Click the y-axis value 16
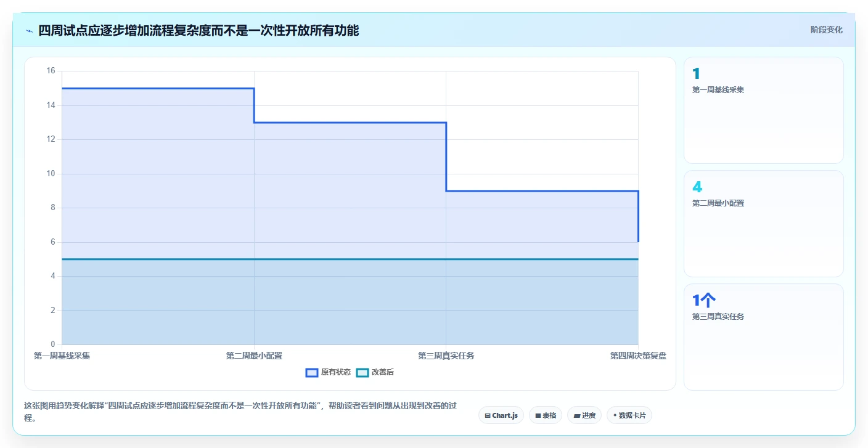Viewport: 868px width, 448px height. [x=51, y=71]
